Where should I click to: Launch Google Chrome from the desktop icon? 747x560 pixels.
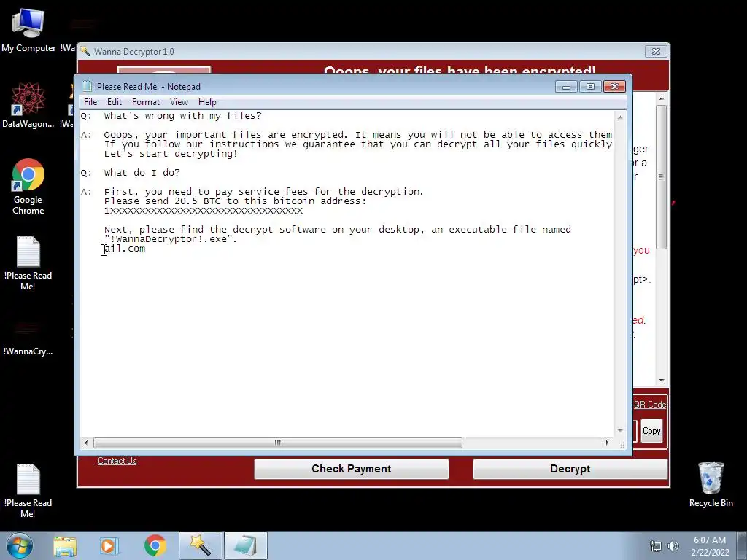(x=28, y=186)
